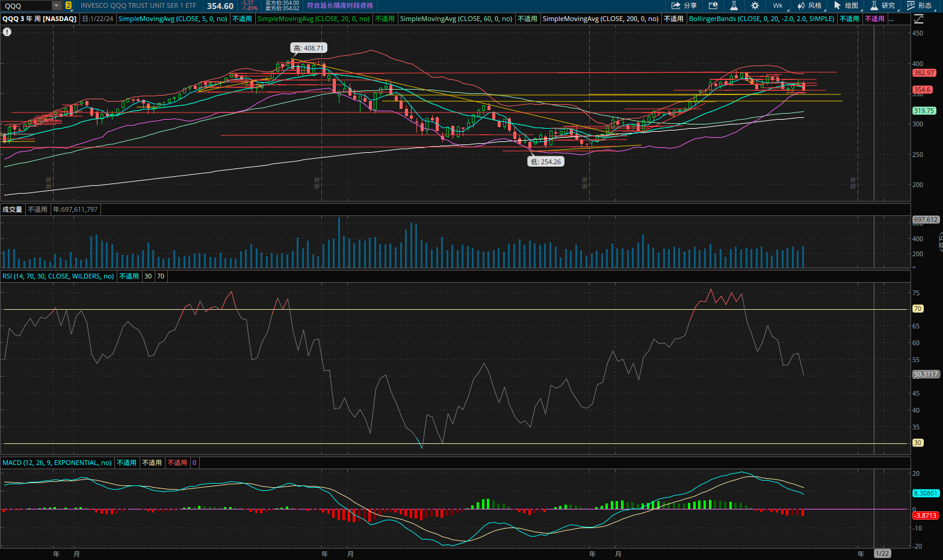Open the Wk timeframe dropdown
The height and width of the screenshot is (560, 943).
pyautogui.click(x=778, y=5)
